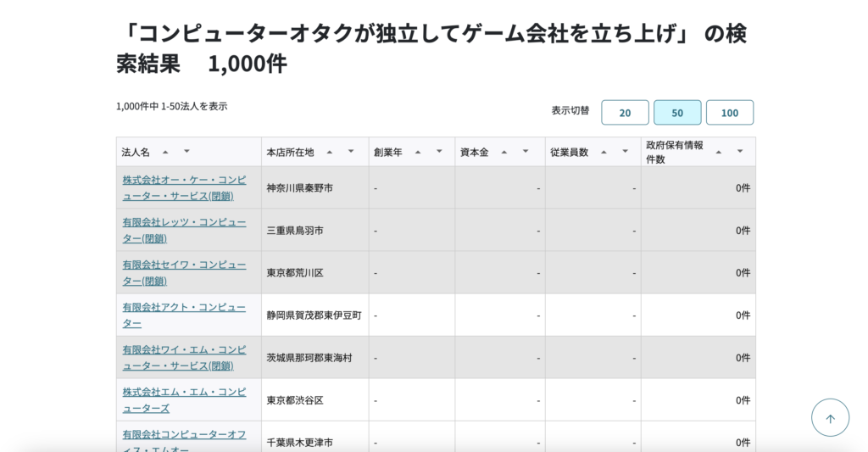868x452 pixels.
Task: Sort 法人名 column descending arrow
Action: [x=186, y=152]
